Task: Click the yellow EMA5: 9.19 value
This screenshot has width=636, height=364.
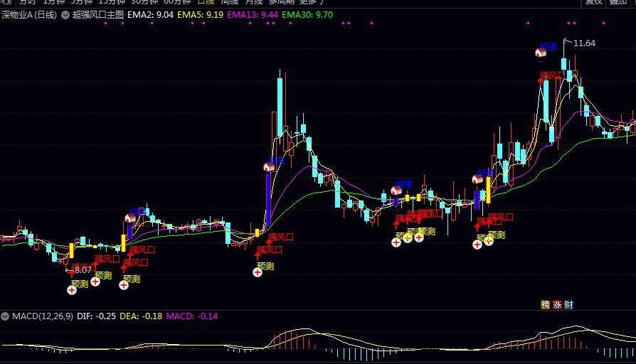Action: coord(201,15)
